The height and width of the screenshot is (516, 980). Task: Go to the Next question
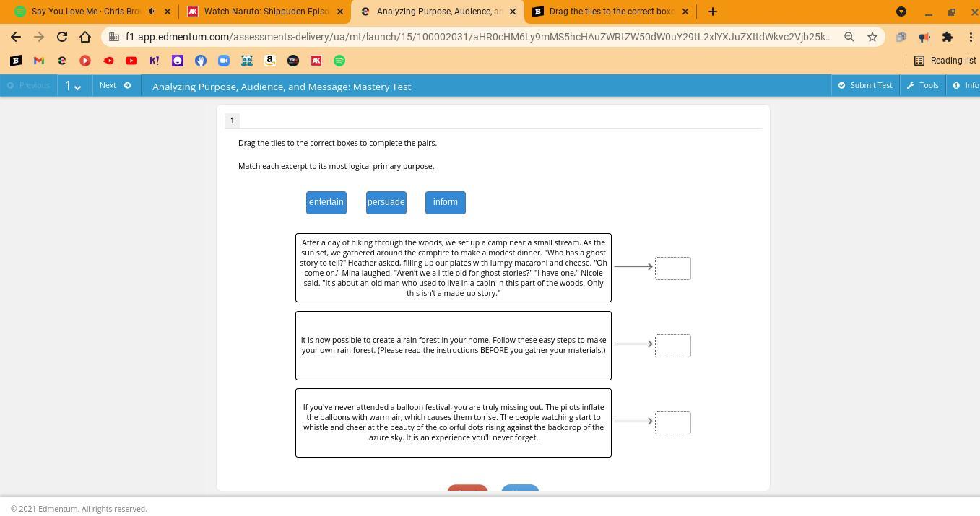tap(116, 85)
